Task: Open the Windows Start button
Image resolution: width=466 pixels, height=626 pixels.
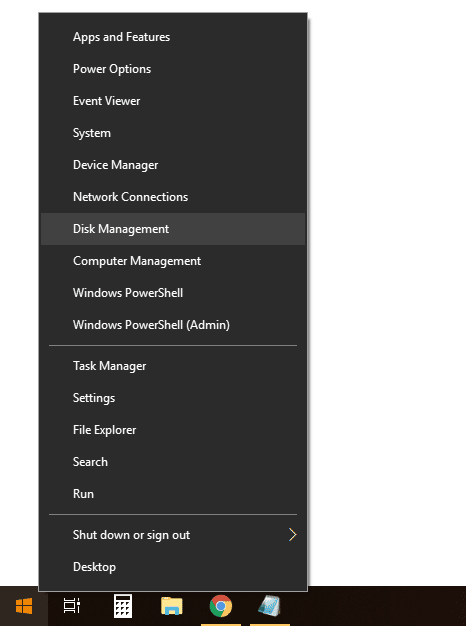Action: pyautogui.click(x=24, y=606)
